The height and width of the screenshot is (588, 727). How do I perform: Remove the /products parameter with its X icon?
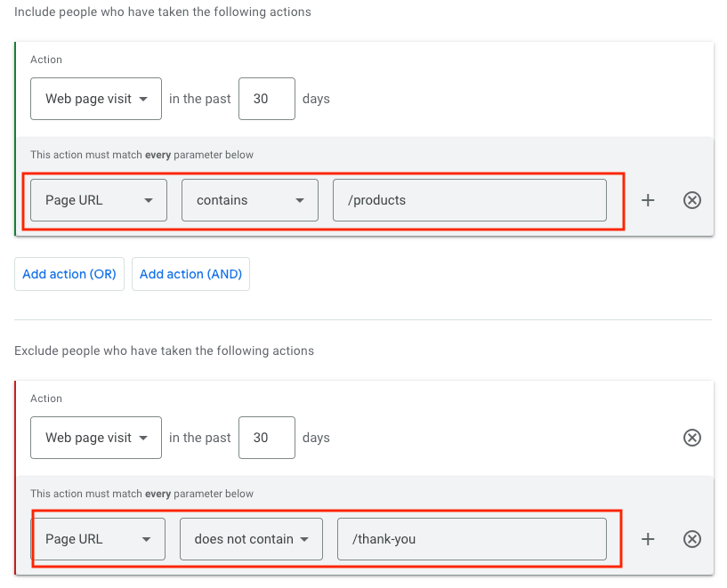[x=691, y=200]
